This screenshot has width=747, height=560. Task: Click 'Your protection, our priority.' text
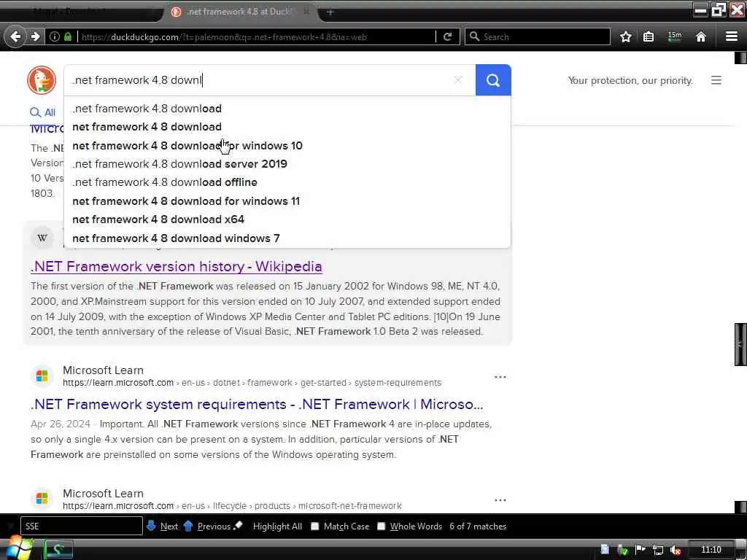(x=630, y=80)
